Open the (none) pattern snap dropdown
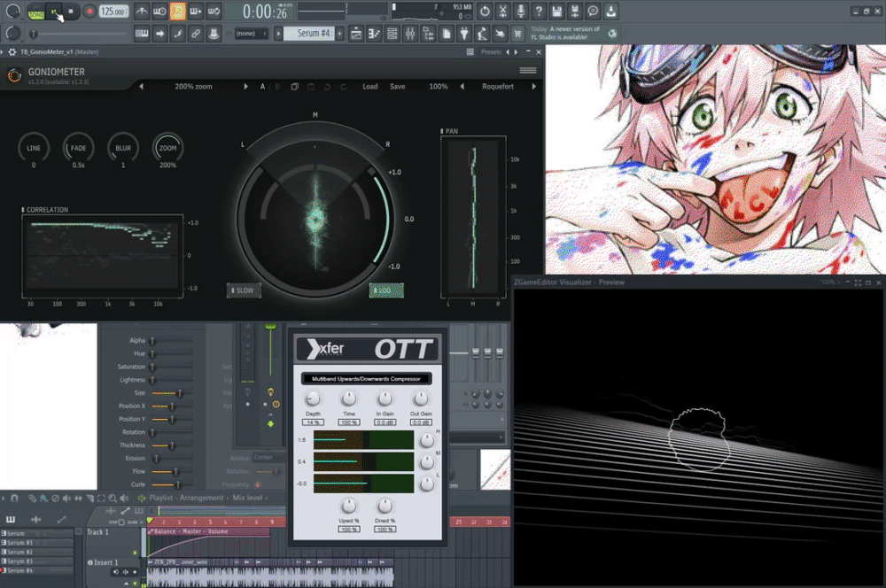The image size is (886, 588). 251,34
